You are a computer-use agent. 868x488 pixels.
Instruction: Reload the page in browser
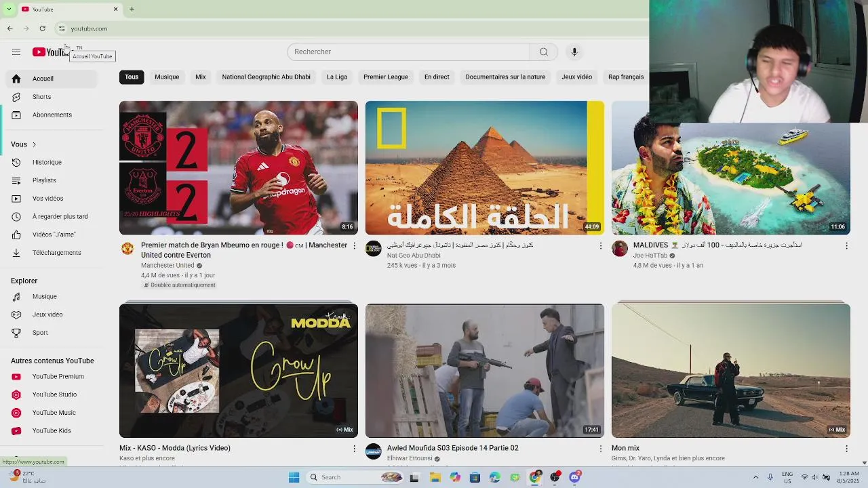coord(42,28)
